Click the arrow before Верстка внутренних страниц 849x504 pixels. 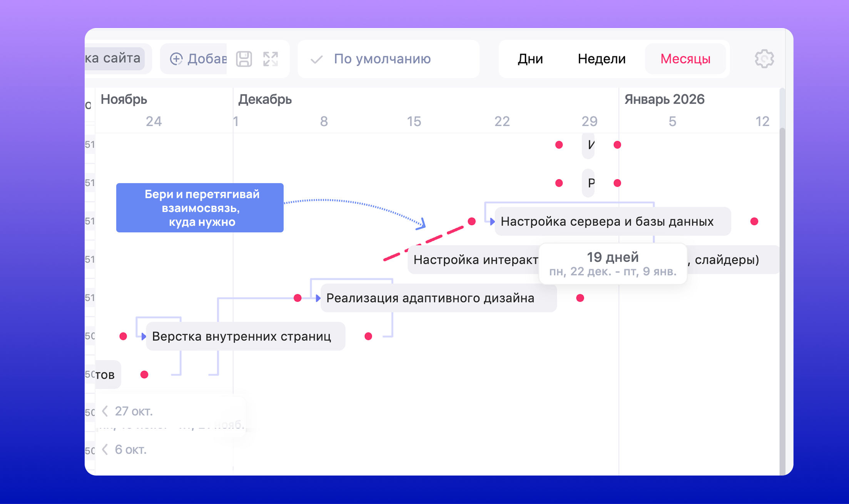pyautogui.click(x=143, y=337)
